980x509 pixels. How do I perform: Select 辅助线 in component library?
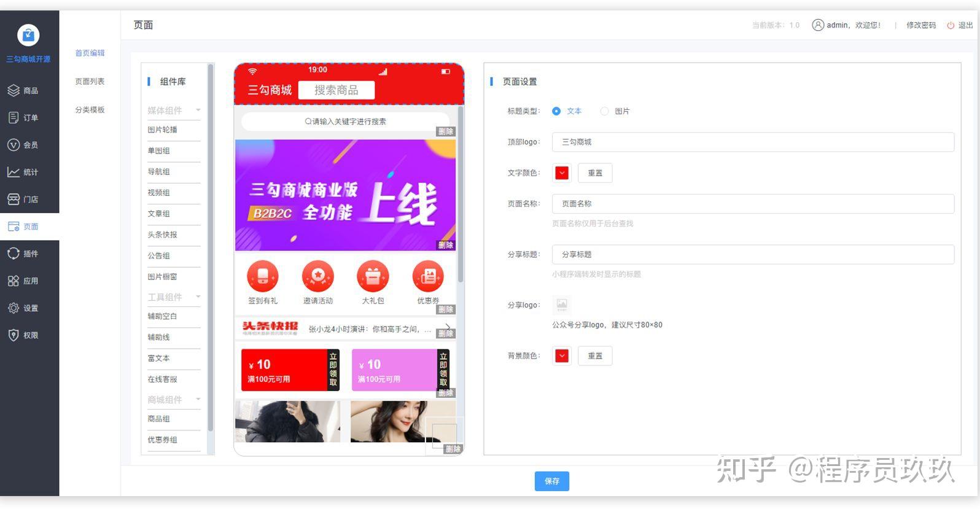[x=174, y=337]
